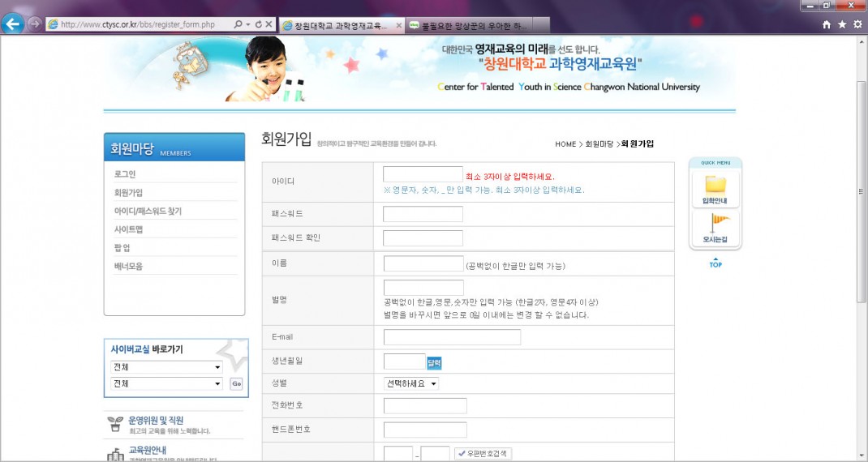868x462 pixels.
Task: Click the E-mail input field
Action: tap(452, 337)
